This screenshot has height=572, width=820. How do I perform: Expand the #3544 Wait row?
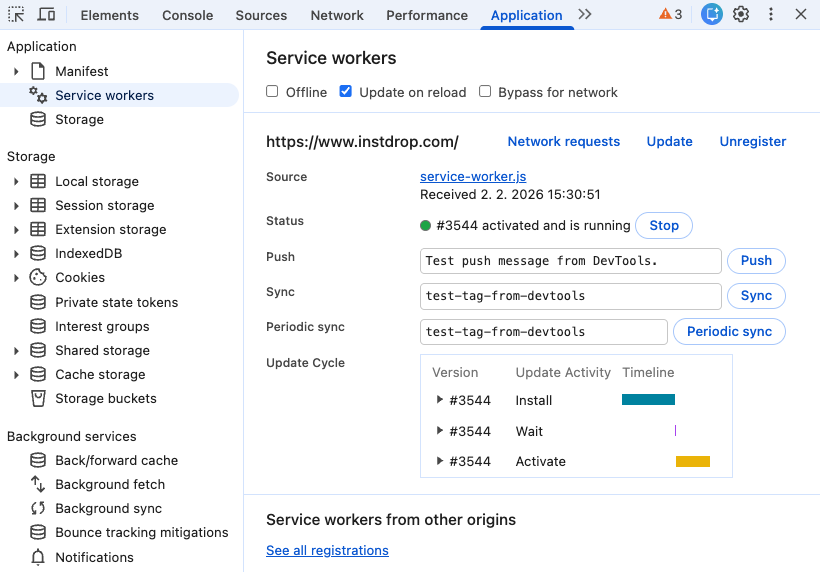tap(440, 430)
